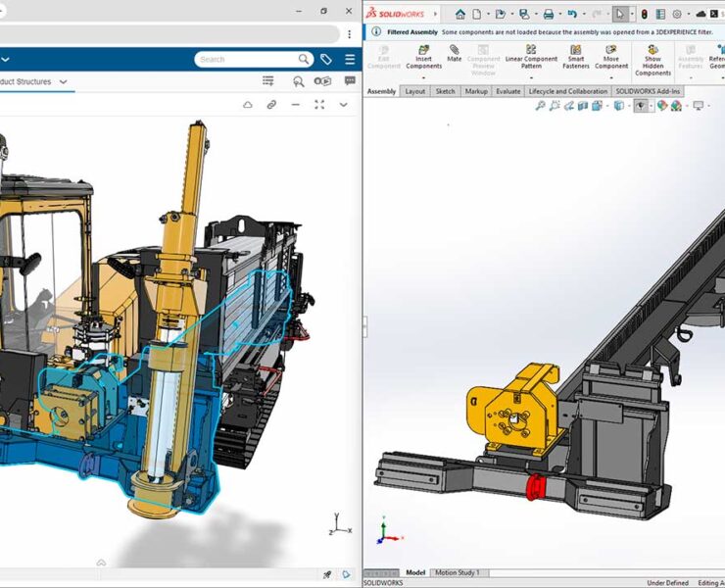Viewport: 725px width, 588px height.
Task: Open the New document dropdown arrow
Action: pyautogui.click(x=488, y=15)
